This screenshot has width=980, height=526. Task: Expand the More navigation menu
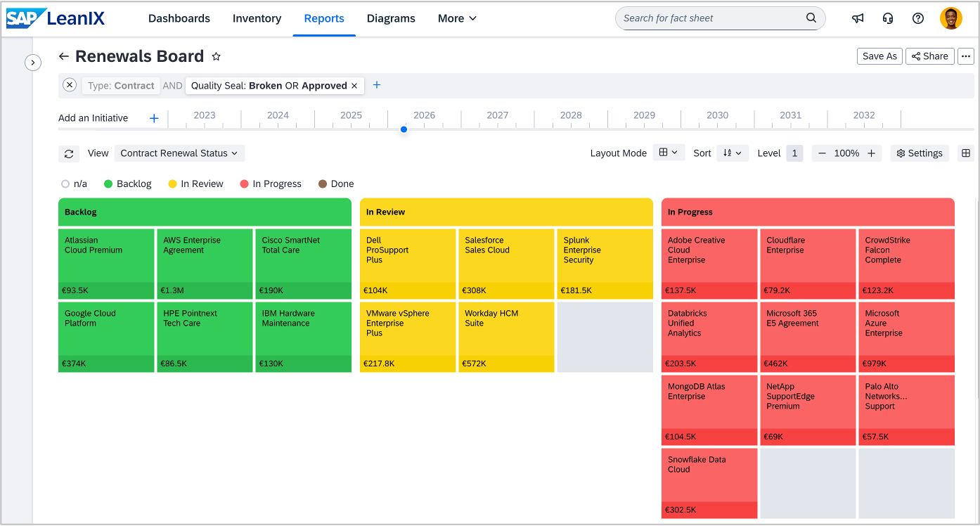457,18
